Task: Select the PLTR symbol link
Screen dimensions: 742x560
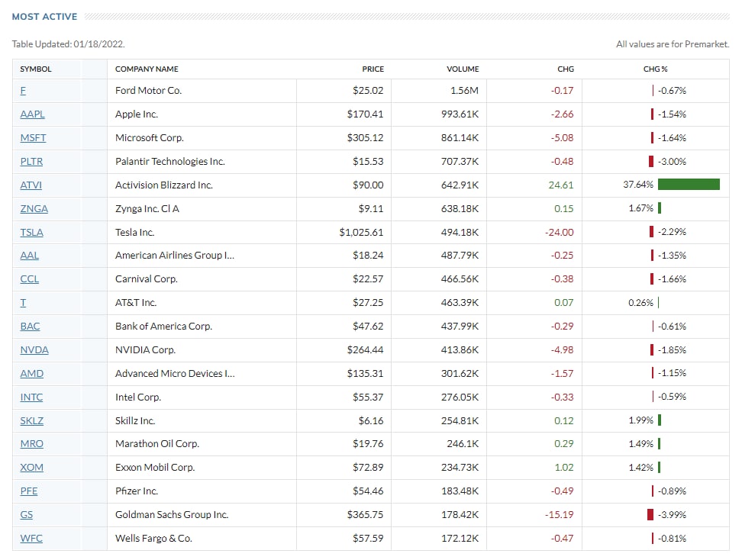Action: pos(32,162)
